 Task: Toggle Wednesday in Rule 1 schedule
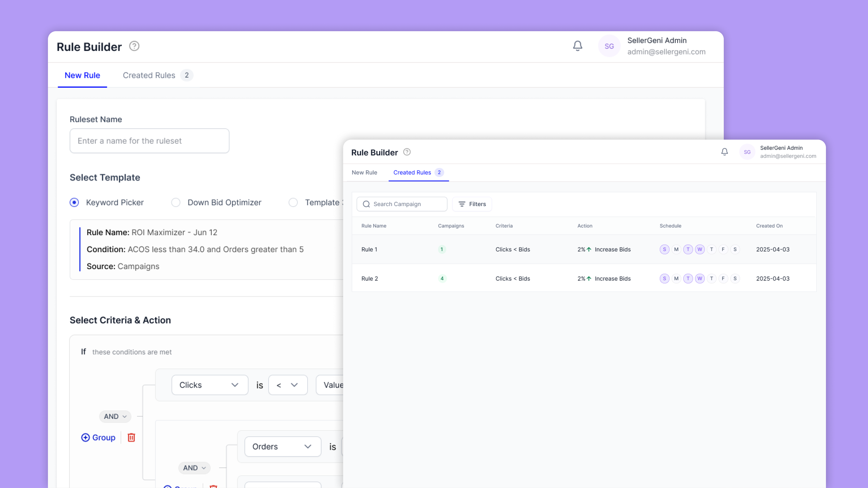[700, 250]
